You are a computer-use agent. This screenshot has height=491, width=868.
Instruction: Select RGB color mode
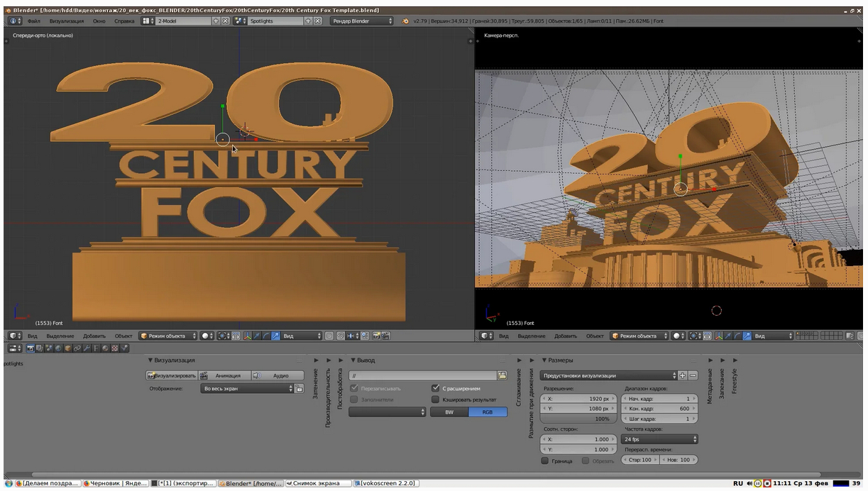pos(488,412)
